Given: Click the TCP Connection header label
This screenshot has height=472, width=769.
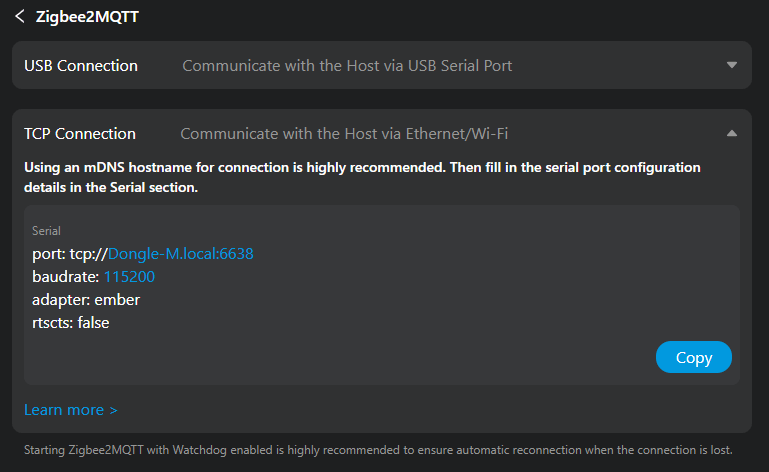Looking at the screenshot, I should coord(80,133).
